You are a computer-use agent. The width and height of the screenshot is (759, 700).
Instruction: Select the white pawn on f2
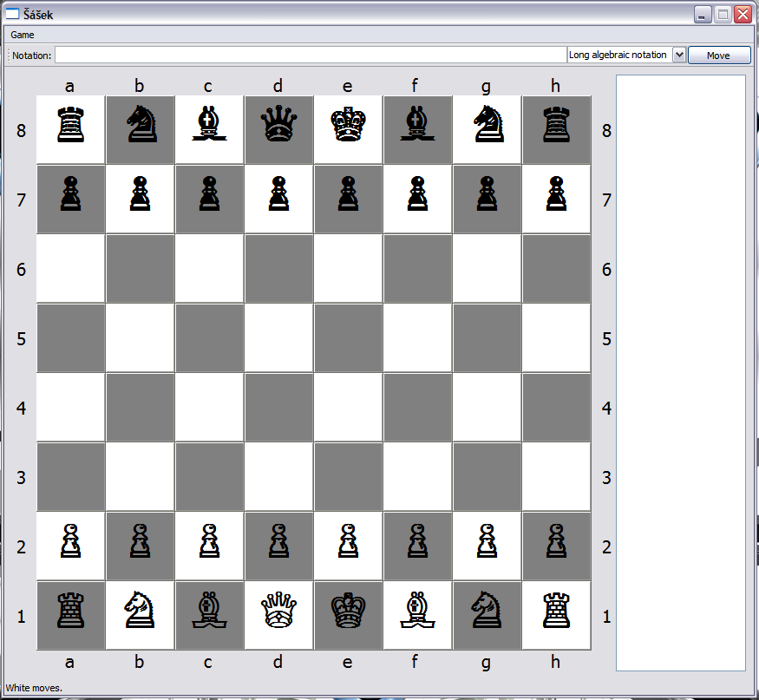pyautogui.click(x=418, y=540)
